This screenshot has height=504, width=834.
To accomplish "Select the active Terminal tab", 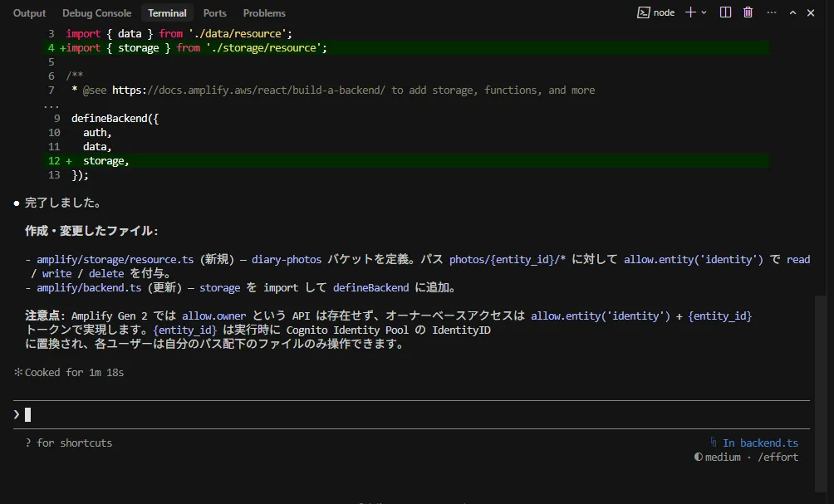I will pos(167,13).
